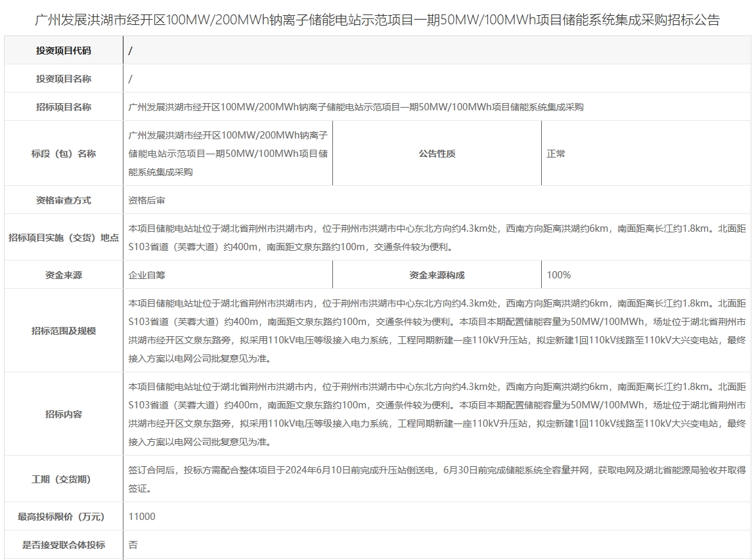Image resolution: width=754 pixels, height=560 pixels.
Task: Select the 招标内容 label cell
Action: (64, 414)
